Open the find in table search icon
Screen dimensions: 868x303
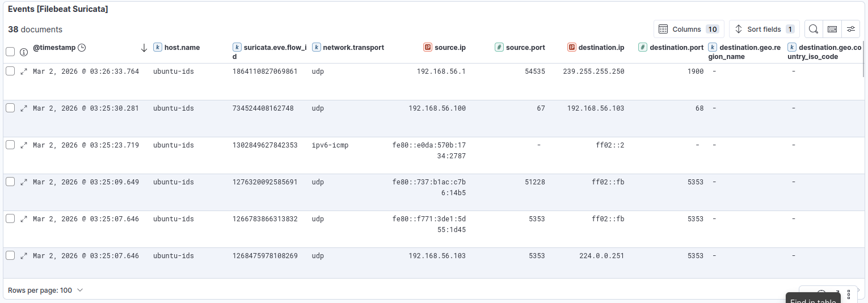813,29
